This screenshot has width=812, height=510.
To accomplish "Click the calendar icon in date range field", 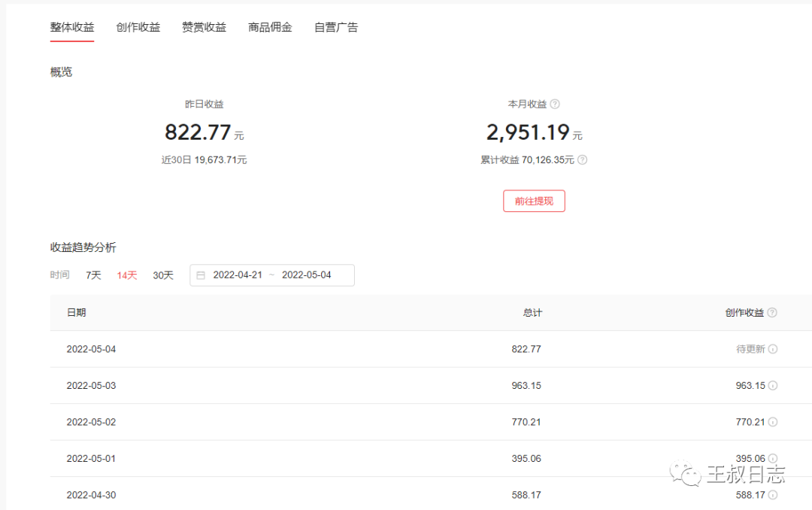I will pos(201,275).
